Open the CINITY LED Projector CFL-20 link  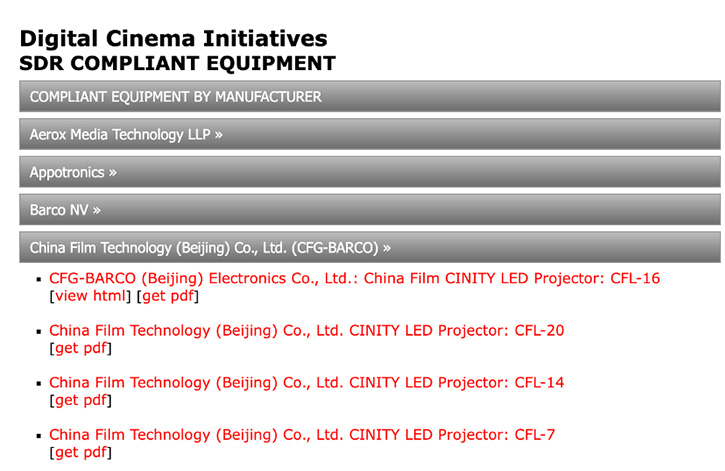(x=306, y=330)
